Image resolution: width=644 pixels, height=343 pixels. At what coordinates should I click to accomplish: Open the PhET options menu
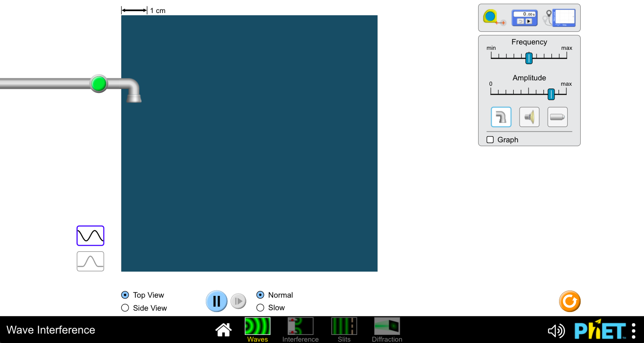pyautogui.click(x=634, y=330)
